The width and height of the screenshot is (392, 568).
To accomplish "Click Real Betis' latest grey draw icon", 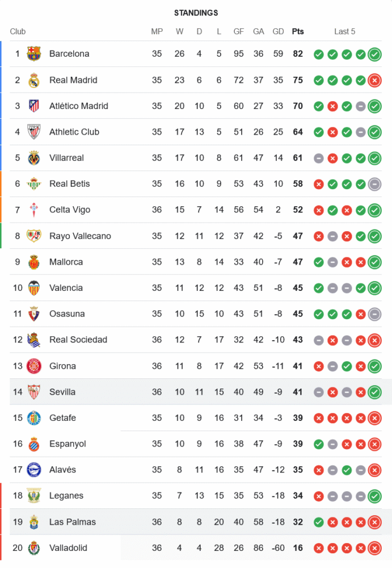I will (374, 184).
